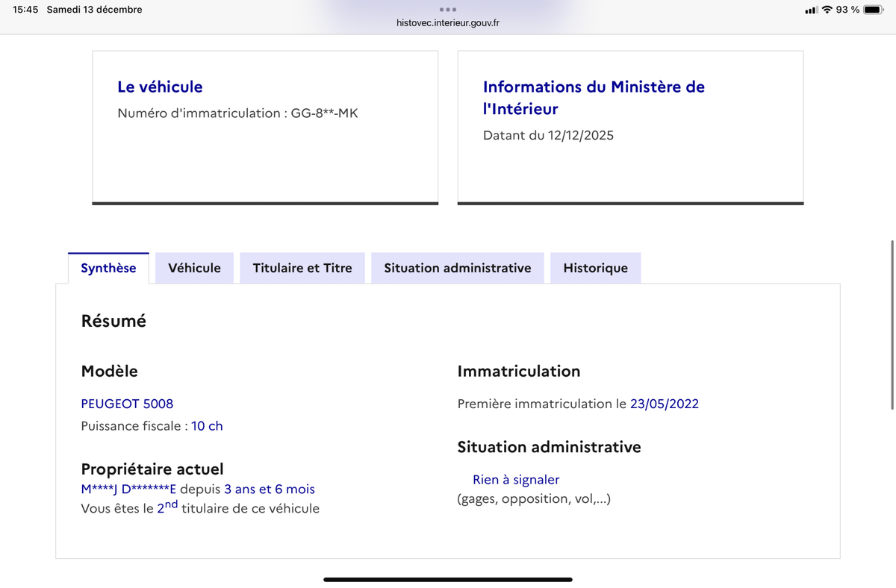Image resolution: width=896 pixels, height=588 pixels.
Task: Tap Samedi 13 décembre date in status bar
Action: pyautogui.click(x=94, y=10)
